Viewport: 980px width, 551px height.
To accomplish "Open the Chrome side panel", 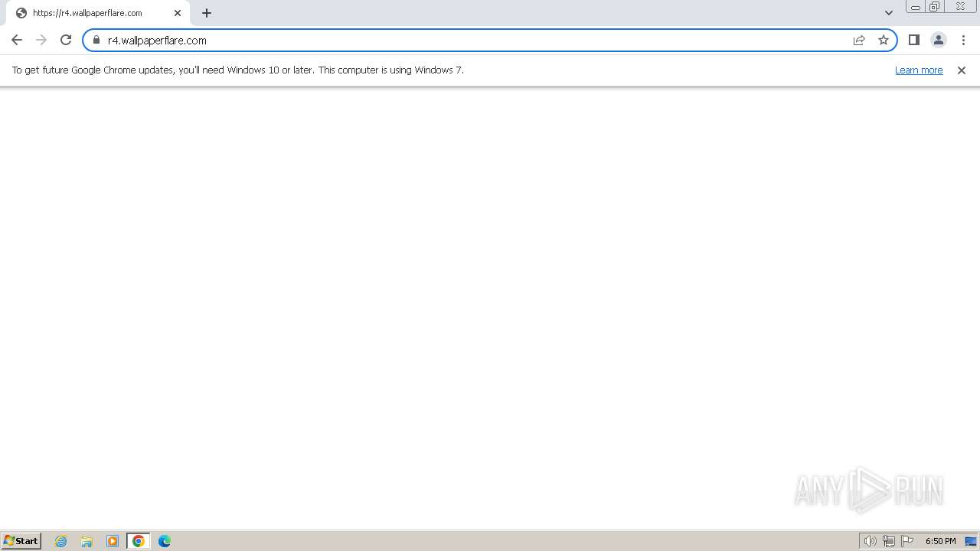I will (x=914, y=40).
